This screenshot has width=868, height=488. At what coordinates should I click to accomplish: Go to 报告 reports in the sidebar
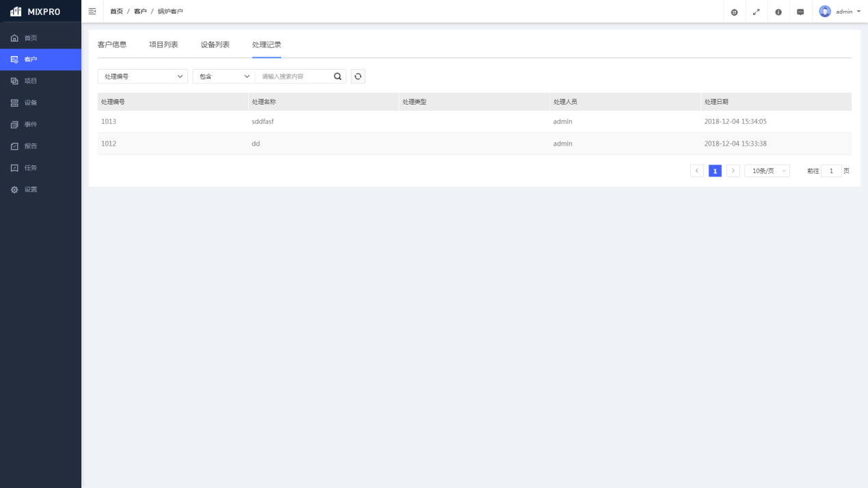(x=31, y=146)
